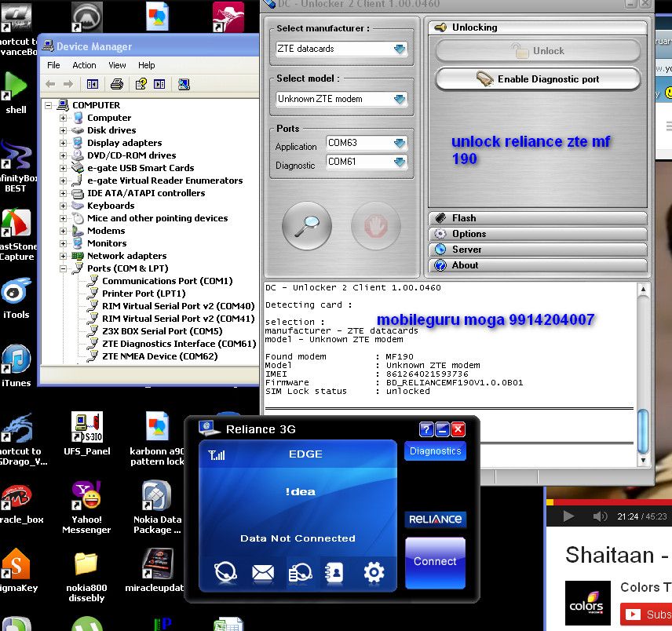The image size is (672, 631).
Task: Expand the Options section in DC-Unlocker
Action: coord(538,234)
